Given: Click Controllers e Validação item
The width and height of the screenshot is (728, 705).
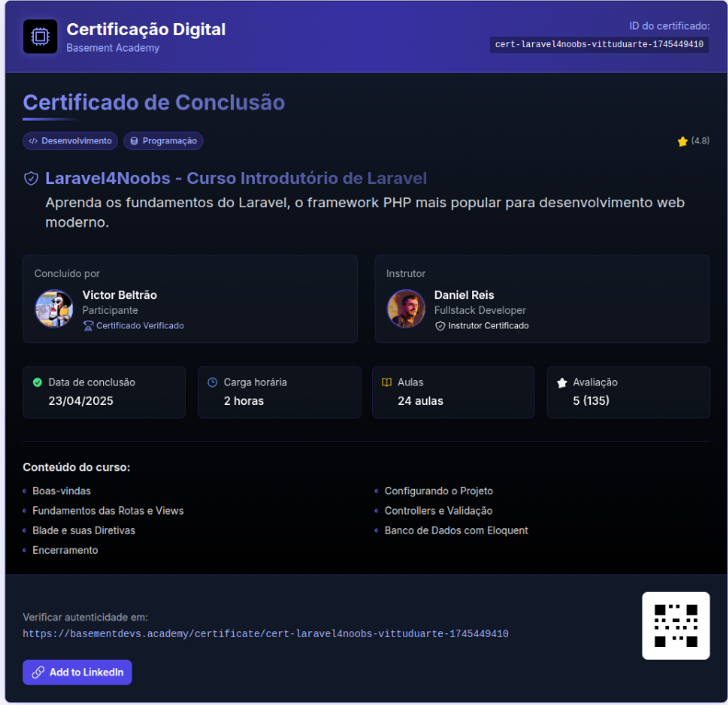Looking at the screenshot, I should (x=438, y=511).
